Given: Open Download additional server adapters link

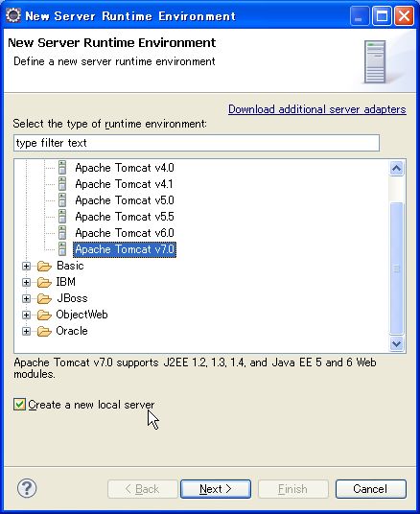Looking at the screenshot, I should click(317, 109).
